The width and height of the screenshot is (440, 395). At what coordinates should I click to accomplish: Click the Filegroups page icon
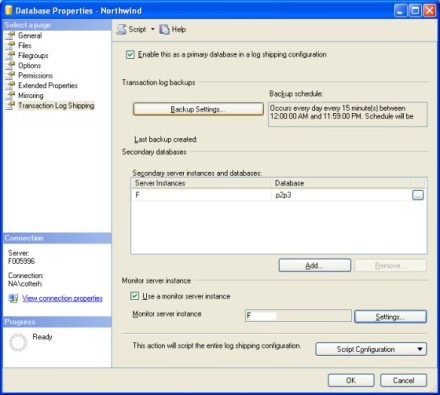pos(10,55)
